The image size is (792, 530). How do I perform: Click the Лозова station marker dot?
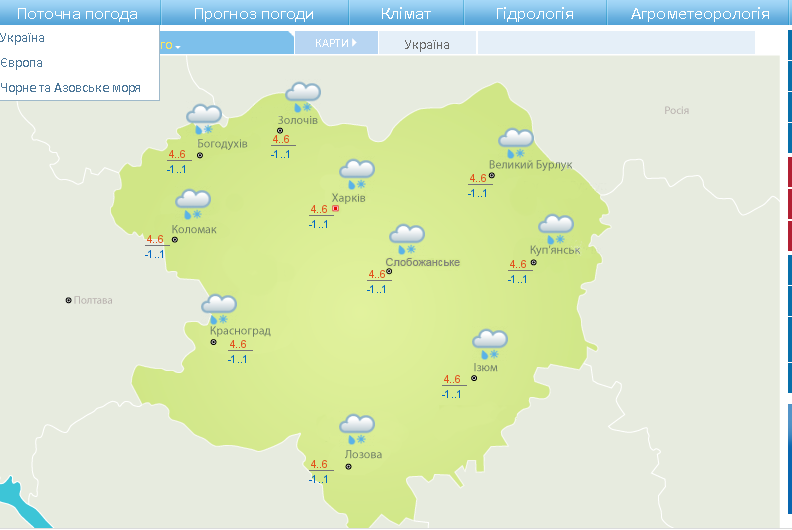tap(348, 466)
